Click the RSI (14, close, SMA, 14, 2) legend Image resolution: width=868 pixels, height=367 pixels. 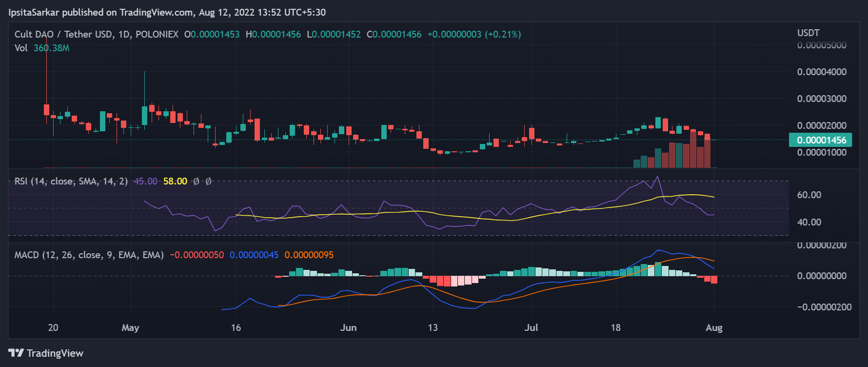[x=71, y=181]
